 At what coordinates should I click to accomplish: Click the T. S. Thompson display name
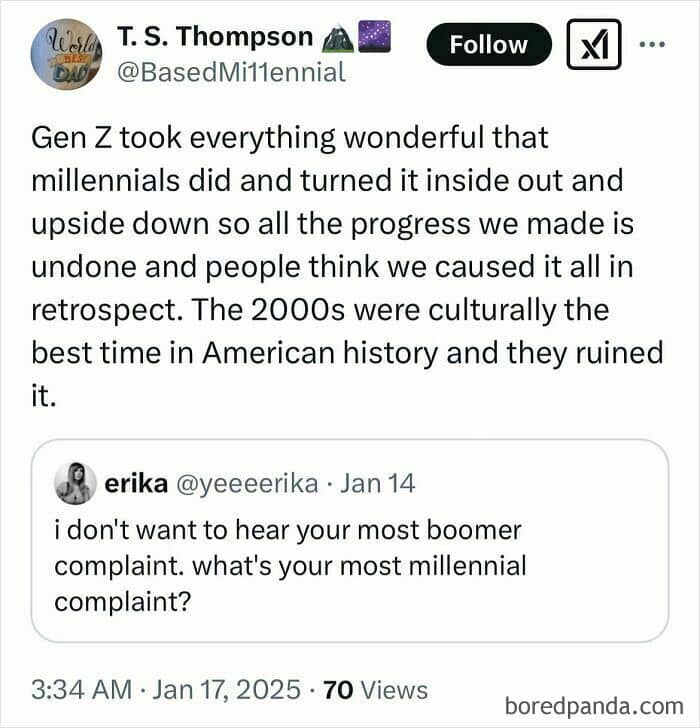tap(215, 36)
